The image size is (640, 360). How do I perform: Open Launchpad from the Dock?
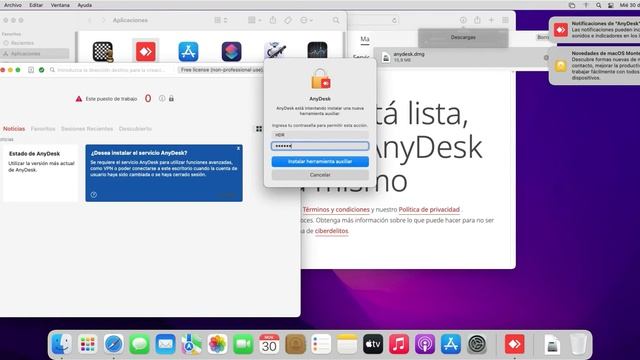(x=87, y=344)
